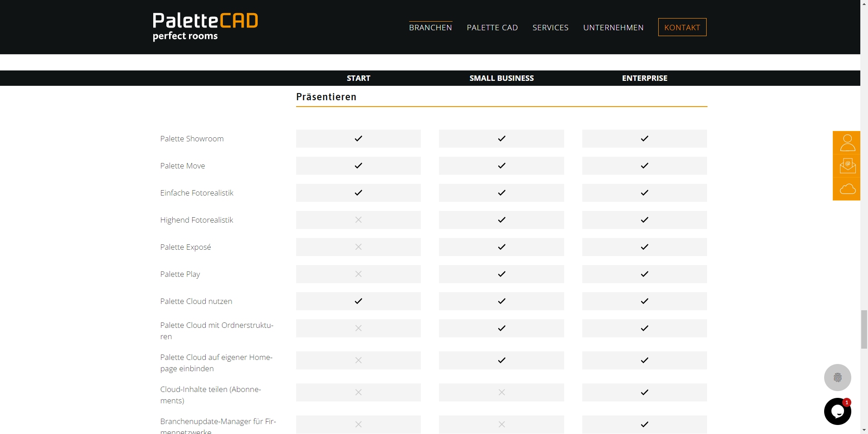
Task: Click the Cloud-Inhalte teilen (Abonnements) label
Action: click(x=211, y=395)
